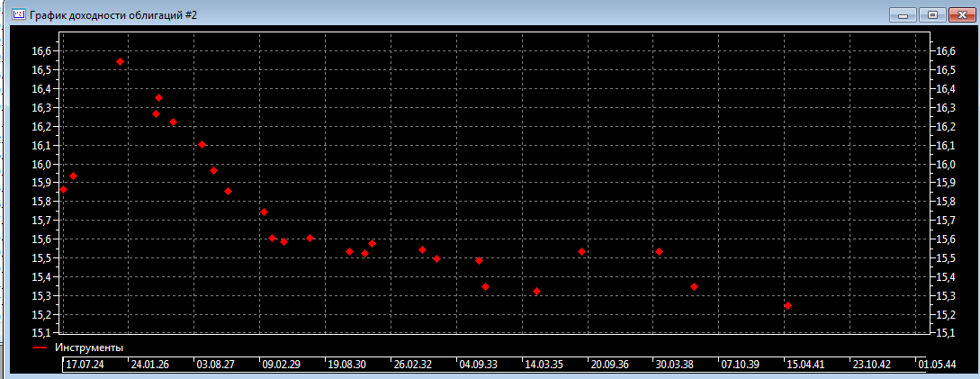
Task: Click date label 20.09.36
Action: coord(609,364)
